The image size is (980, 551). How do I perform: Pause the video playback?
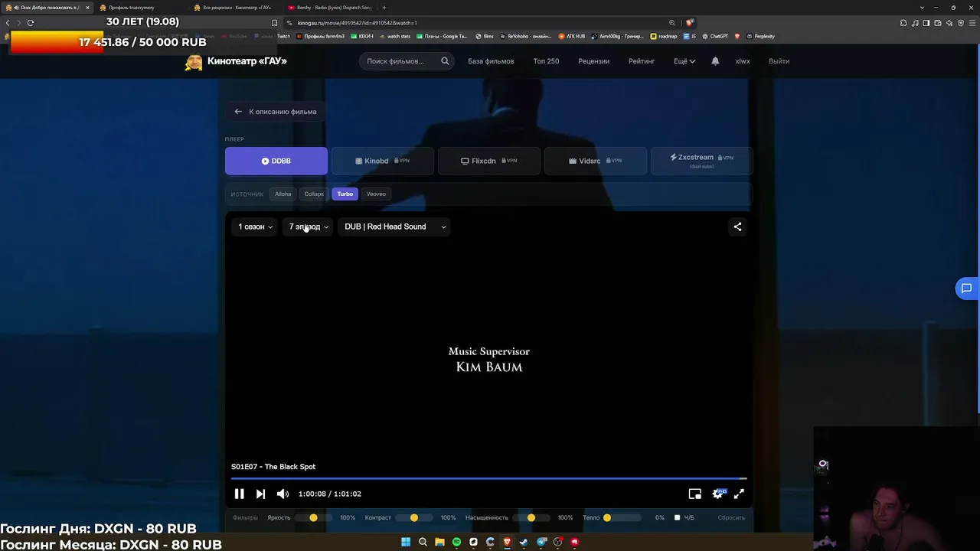click(x=239, y=494)
